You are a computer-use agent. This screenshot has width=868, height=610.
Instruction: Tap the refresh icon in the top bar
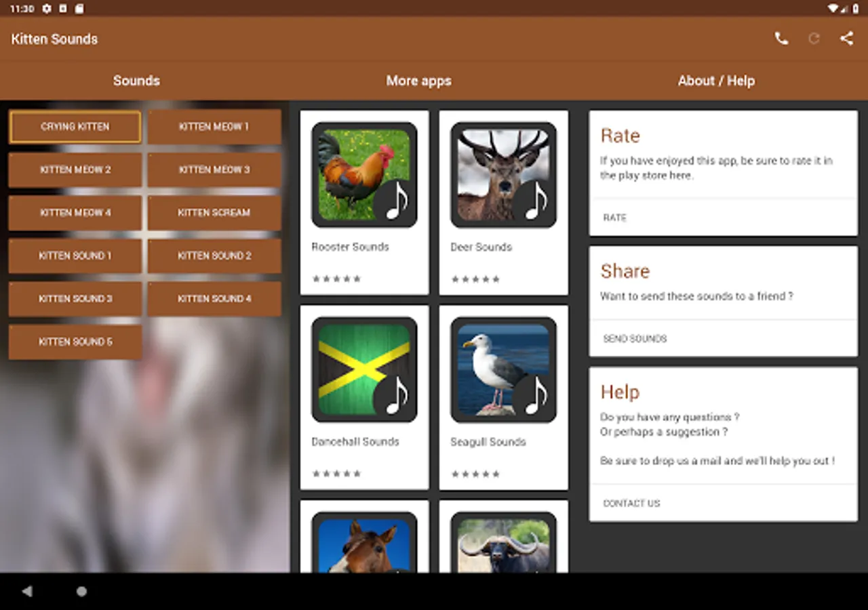814,39
